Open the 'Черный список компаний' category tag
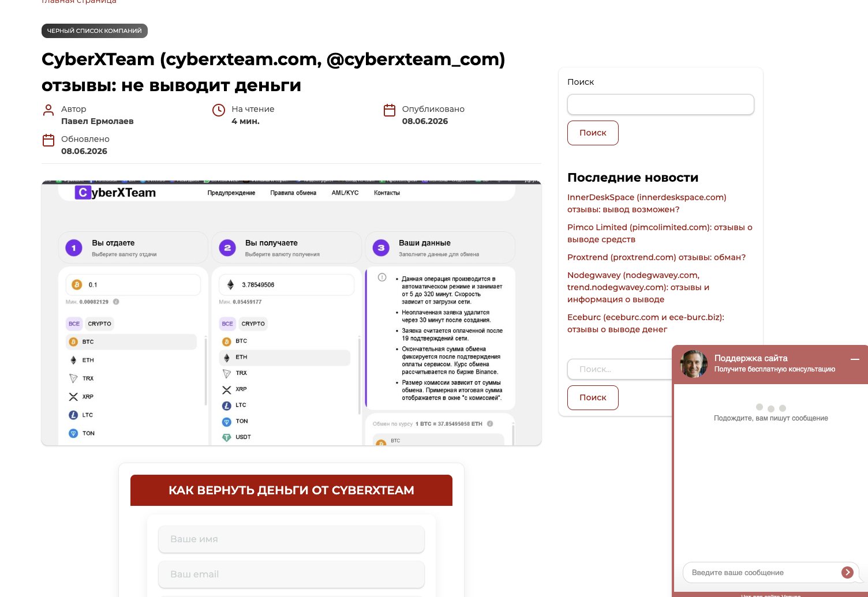This screenshot has width=868, height=597. 95,31
